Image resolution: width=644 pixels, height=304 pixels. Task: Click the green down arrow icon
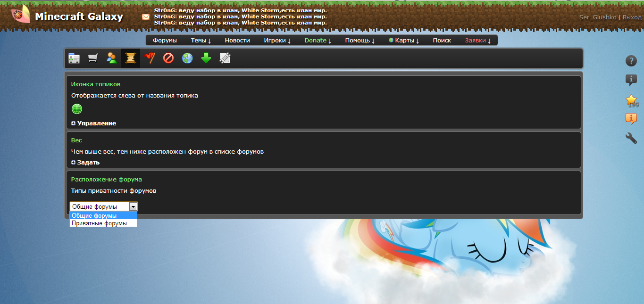206,58
